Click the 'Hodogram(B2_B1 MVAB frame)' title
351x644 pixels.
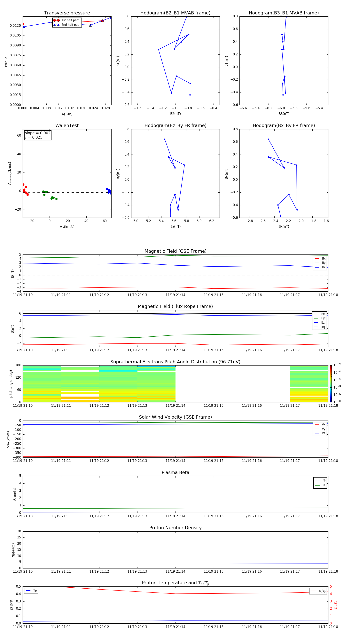pyautogui.click(x=175, y=13)
